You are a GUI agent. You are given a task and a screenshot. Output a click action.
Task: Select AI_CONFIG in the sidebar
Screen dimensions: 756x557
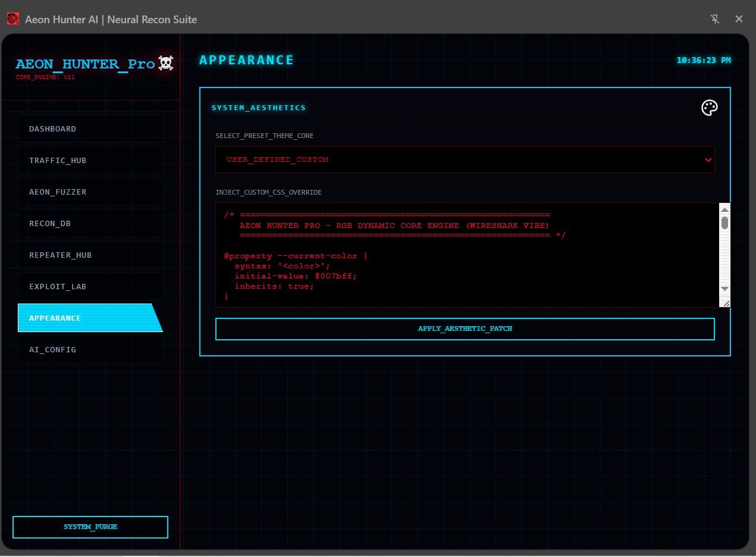[90, 349]
